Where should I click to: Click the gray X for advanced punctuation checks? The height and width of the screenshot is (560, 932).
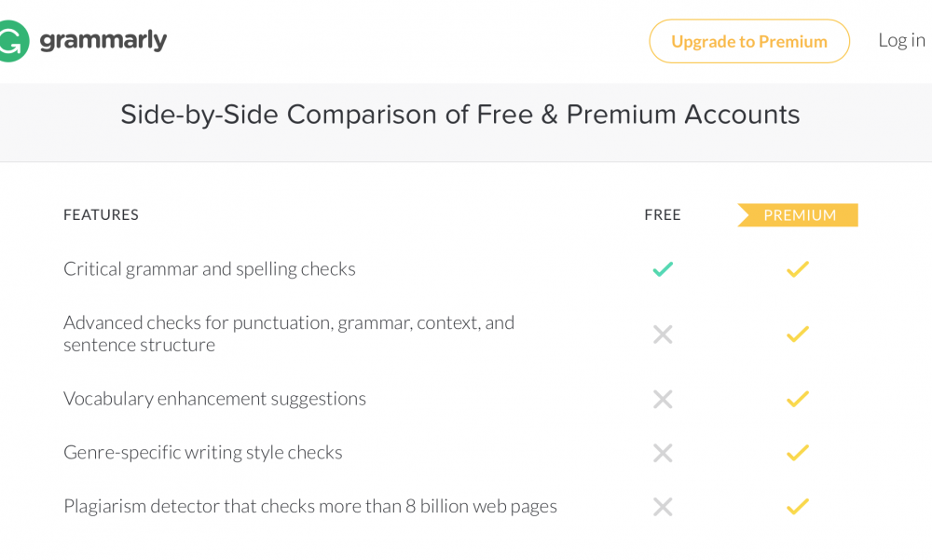663,335
